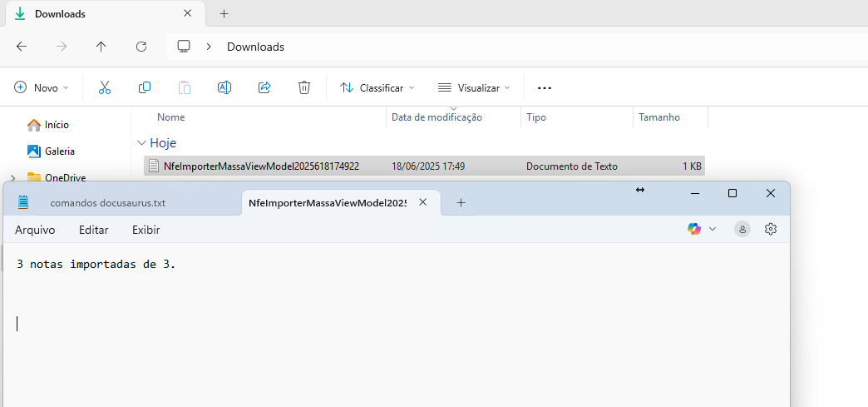The width and height of the screenshot is (868, 407).
Task: Click the Share icon in toolbar
Action: [264, 87]
